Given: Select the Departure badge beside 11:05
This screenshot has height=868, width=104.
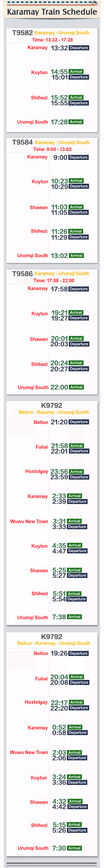Looking at the screenshot, I should pos(78,212).
